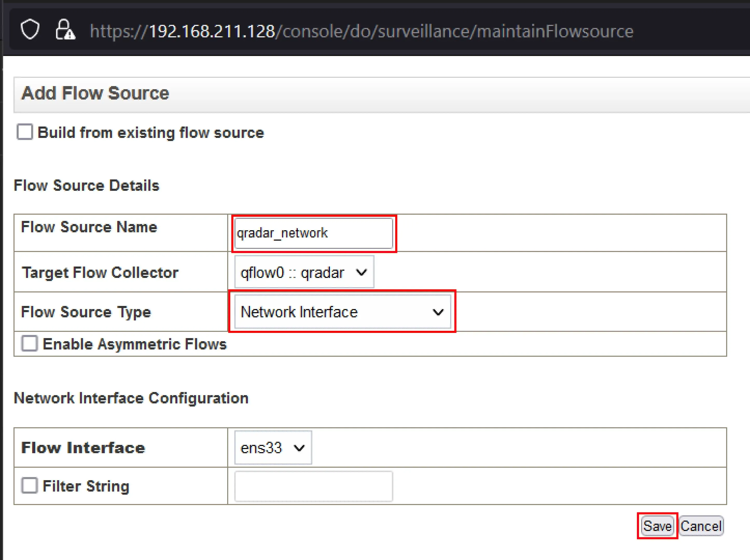Enable the Filter String option

coord(30,486)
